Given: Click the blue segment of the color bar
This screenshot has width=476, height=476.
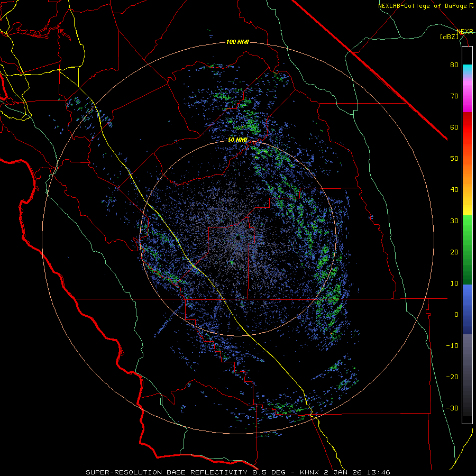Looking at the screenshot, I should click(467, 309).
